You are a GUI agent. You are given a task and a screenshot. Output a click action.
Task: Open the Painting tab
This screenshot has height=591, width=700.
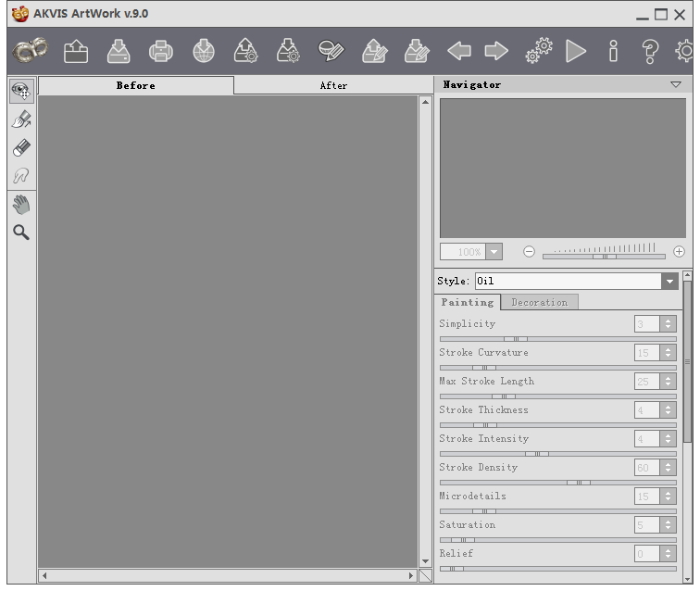pyautogui.click(x=468, y=302)
